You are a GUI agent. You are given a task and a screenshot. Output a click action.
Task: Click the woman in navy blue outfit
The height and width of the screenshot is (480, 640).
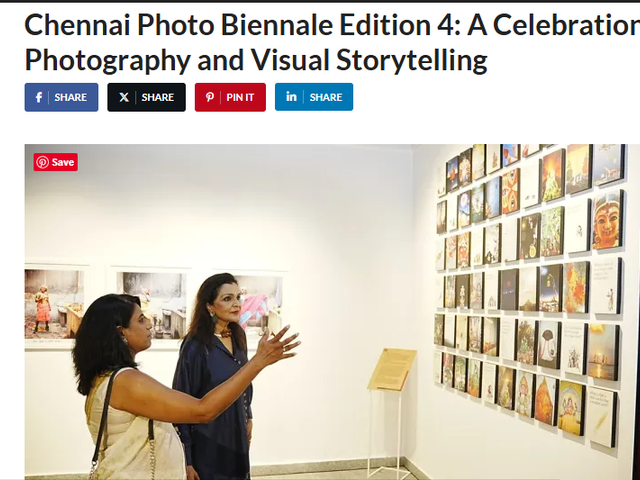pyautogui.click(x=214, y=376)
